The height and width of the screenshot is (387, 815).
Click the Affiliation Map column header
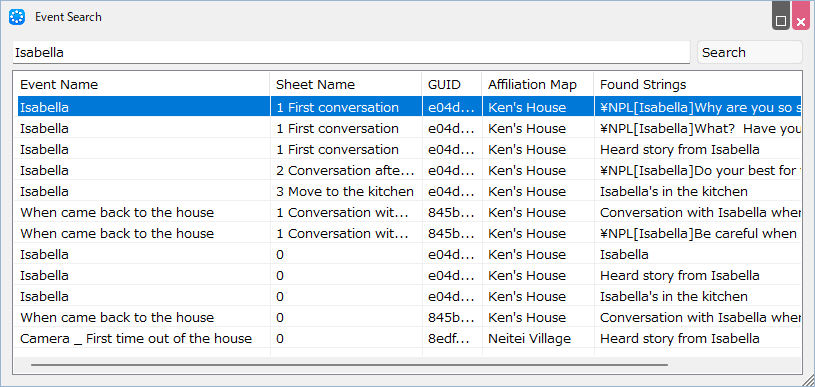click(537, 84)
